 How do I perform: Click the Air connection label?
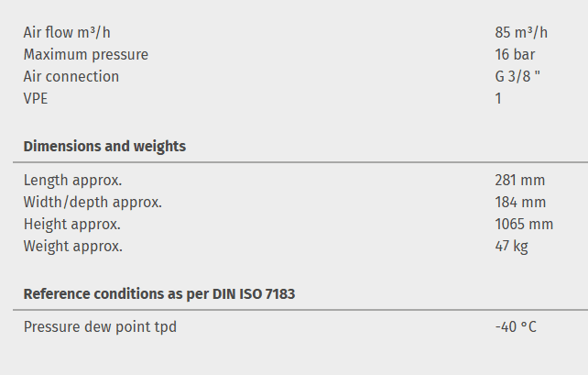tap(71, 77)
